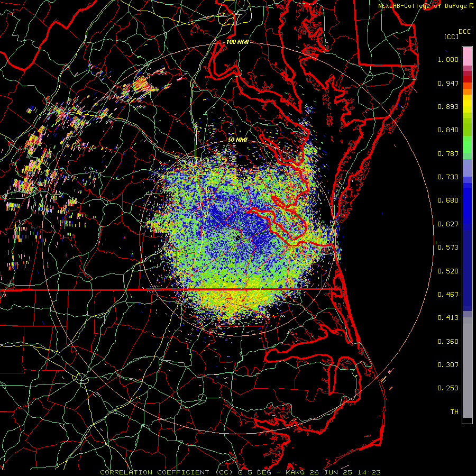Click the 0.733 legend value

pos(448,177)
